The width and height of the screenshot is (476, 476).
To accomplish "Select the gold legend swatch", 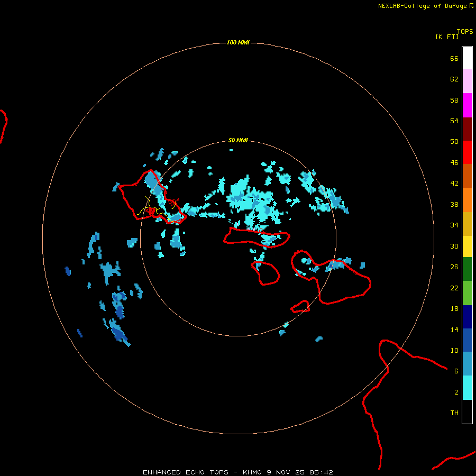I will 467,224.
